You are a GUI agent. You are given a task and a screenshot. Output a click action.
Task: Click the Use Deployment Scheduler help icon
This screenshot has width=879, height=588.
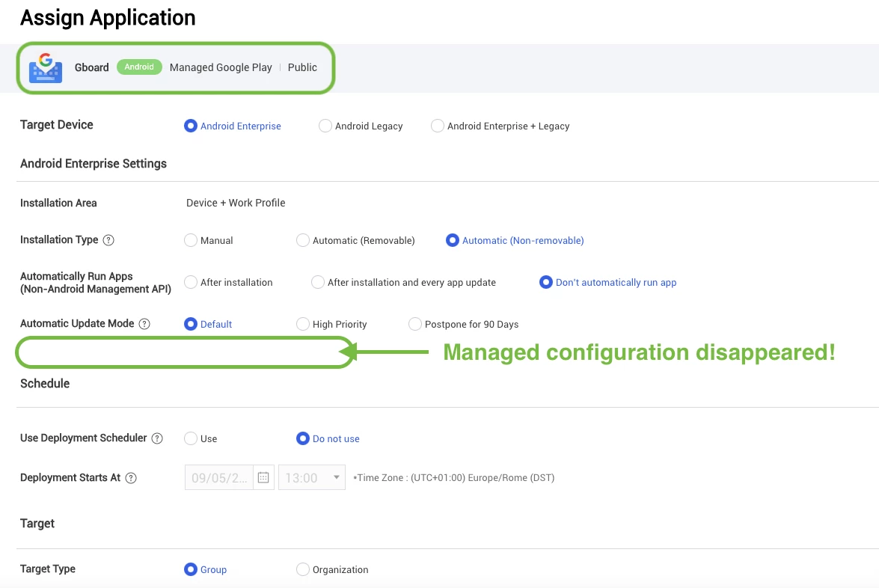(x=157, y=438)
